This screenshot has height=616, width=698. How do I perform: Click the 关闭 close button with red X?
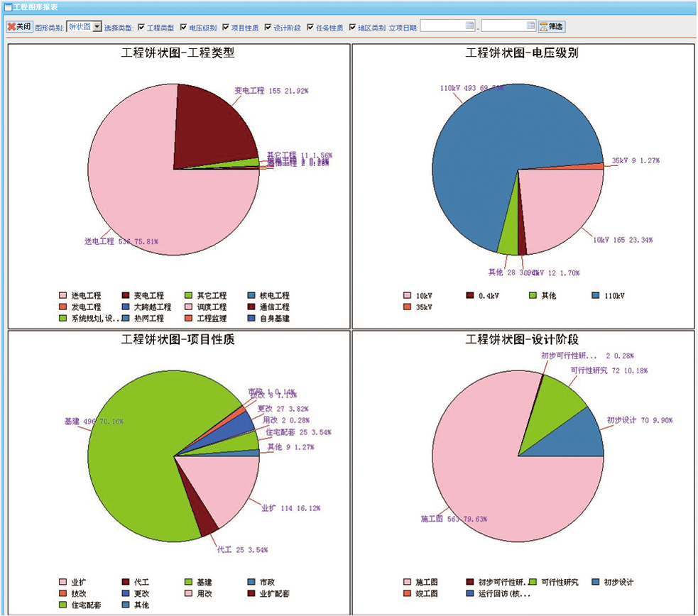tap(19, 27)
